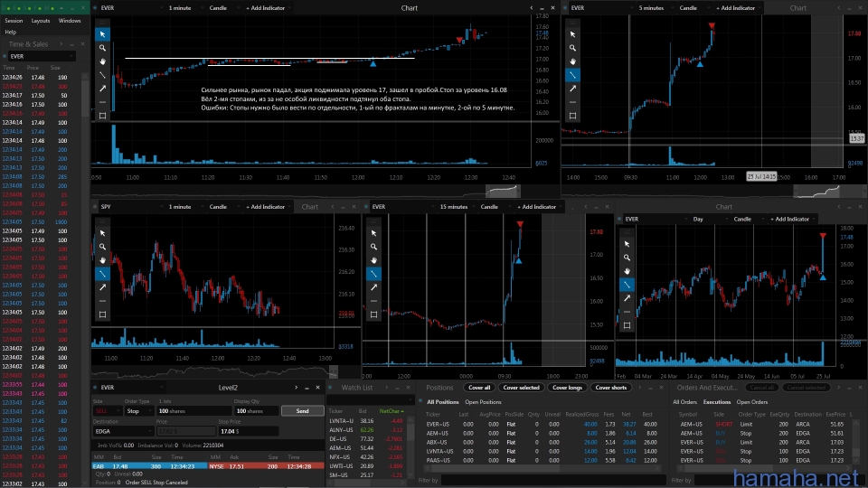Select the rectangle tool in EVER 5 minutes chart
The width and height of the screenshot is (868, 488).
pyautogui.click(x=573, y=116)
